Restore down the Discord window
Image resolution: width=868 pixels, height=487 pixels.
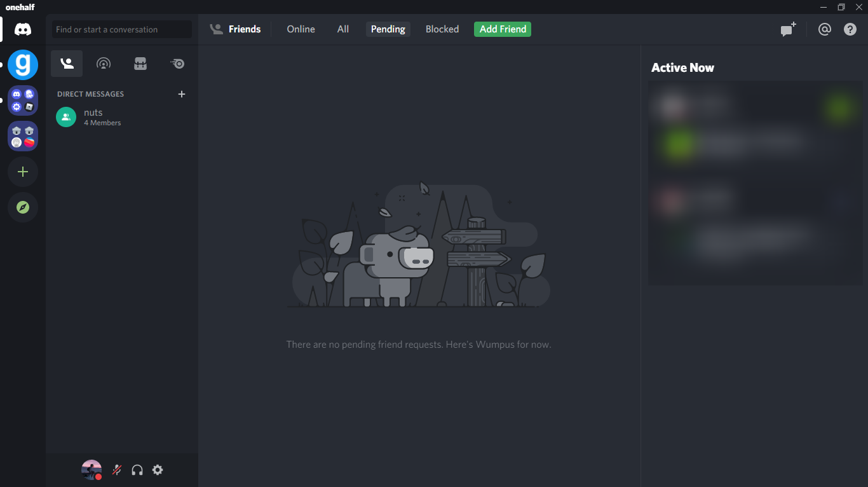(841, 7)
